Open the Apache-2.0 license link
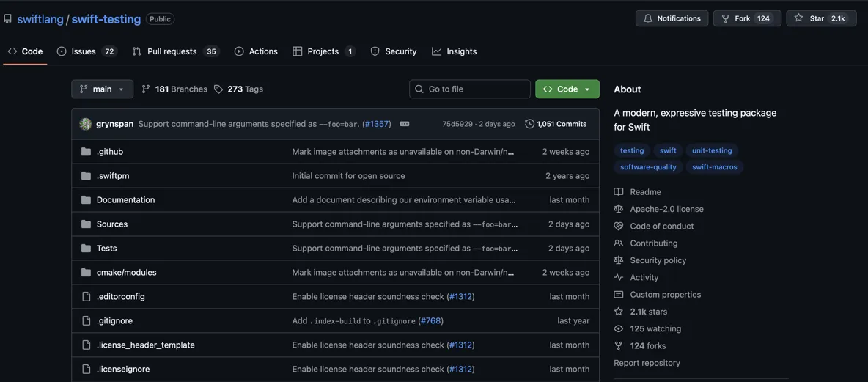 tap(666, 209)
